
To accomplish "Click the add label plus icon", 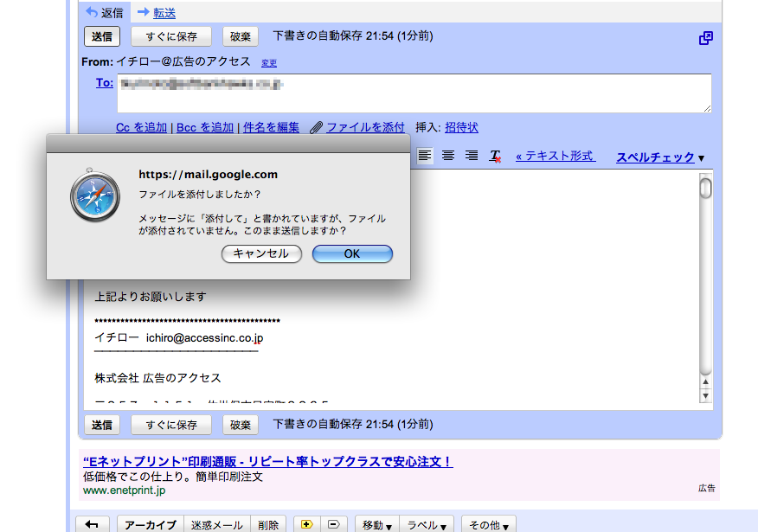I will (307, 525).
